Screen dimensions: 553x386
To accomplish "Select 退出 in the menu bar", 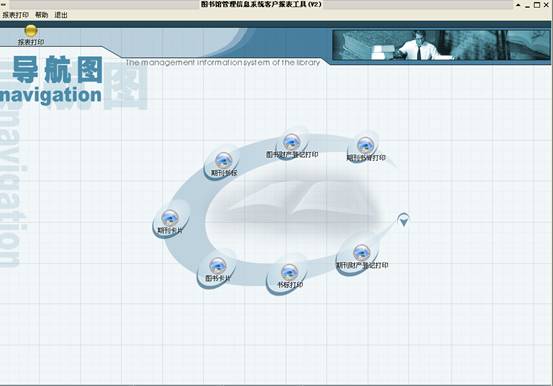I will pos(61,15).
